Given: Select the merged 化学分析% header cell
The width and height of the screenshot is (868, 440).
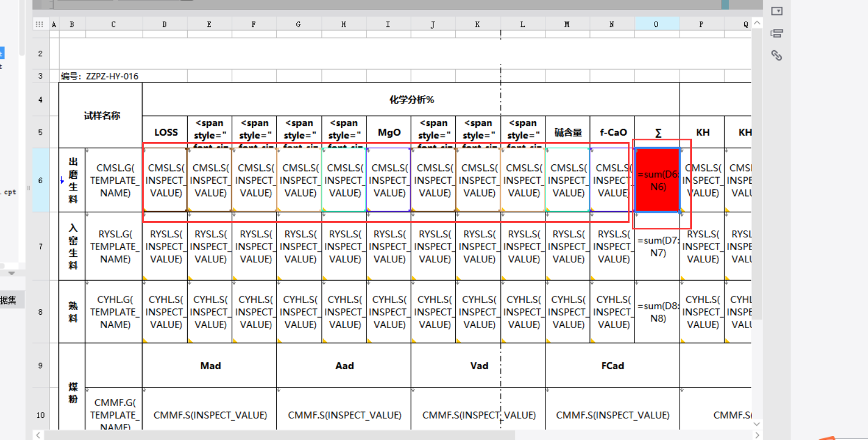Looking at the screenshot, I should click(x=411, y=100).
